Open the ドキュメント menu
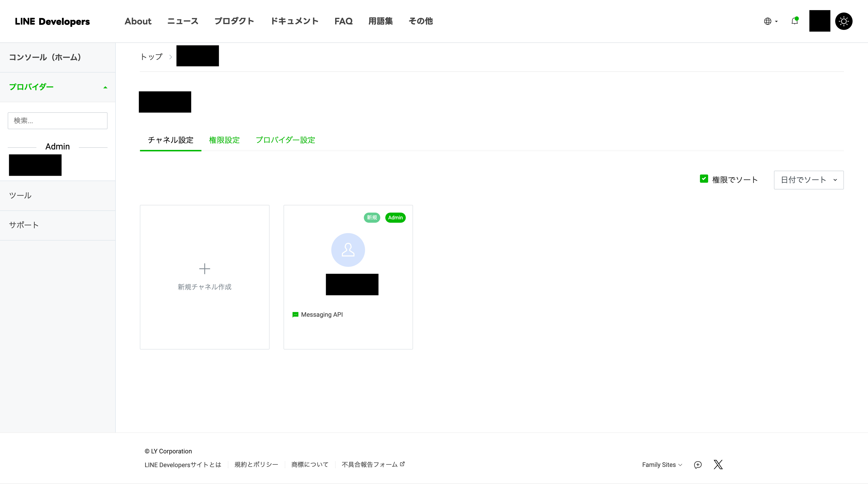Viewport: 868px width, 484px height. click(294, 21)
